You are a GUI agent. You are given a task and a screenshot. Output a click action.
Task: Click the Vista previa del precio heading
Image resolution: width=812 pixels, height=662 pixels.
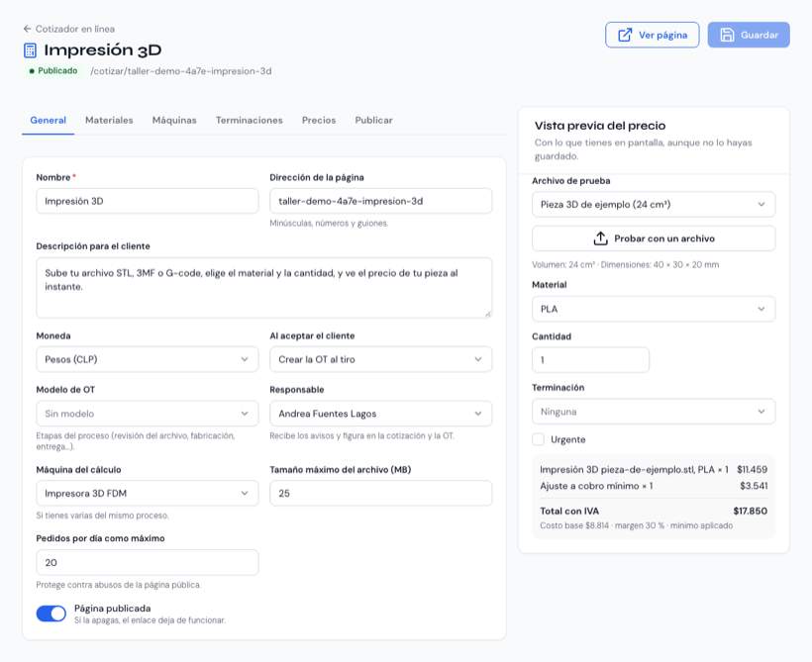(x=600, y=126)
